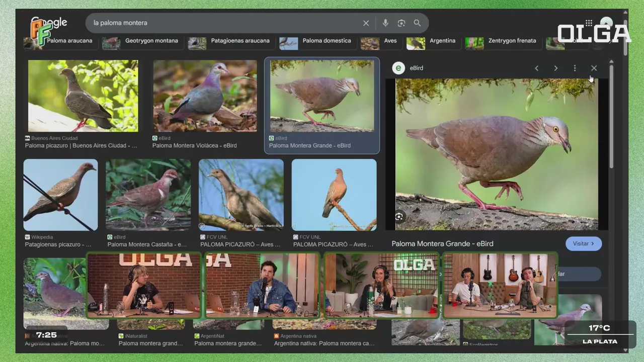Click 'Paloma montera grand...' iNaturalist caption
Viewport: 644px width, 362px height.
(151, 344)
